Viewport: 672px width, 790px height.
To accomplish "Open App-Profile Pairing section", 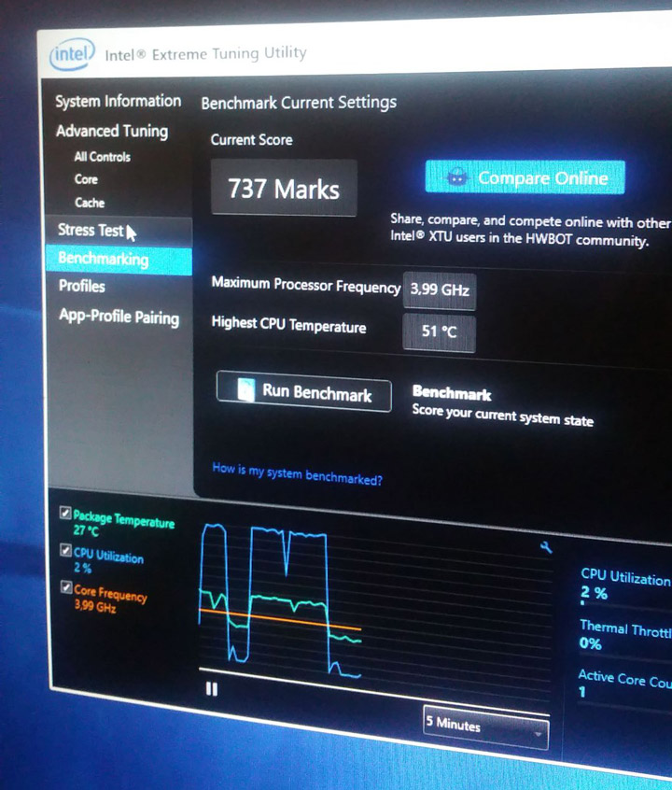I will [119, 317].
